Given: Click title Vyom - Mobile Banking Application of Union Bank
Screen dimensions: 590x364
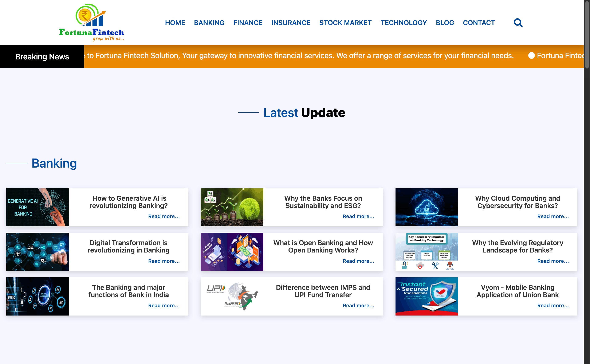Looking at the screenshot, I should tap(518, 291).
